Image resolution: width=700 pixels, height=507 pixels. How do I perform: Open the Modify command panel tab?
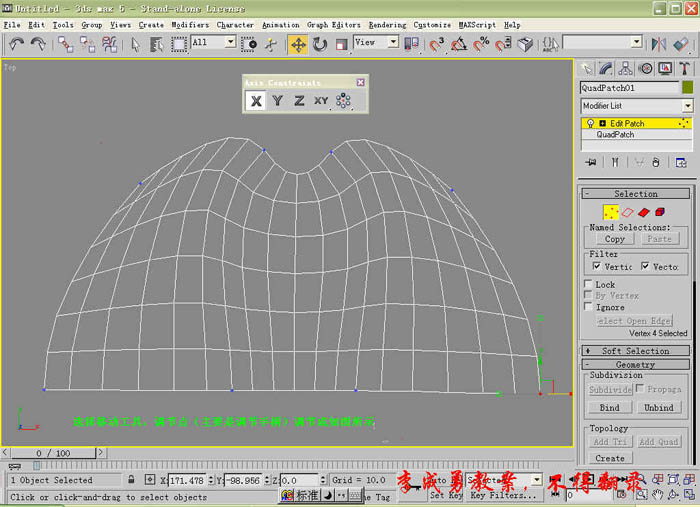point(606,68)
